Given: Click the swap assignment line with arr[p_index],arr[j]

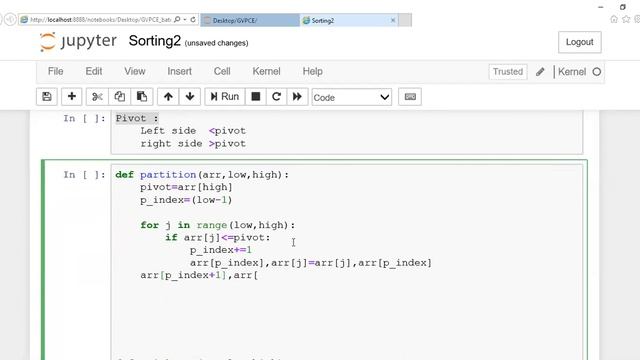Looking at the screenshot, I should (311, 263).
